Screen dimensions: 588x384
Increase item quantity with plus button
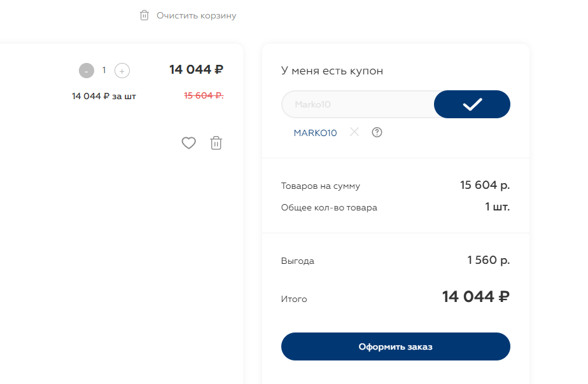click(122, 71)
